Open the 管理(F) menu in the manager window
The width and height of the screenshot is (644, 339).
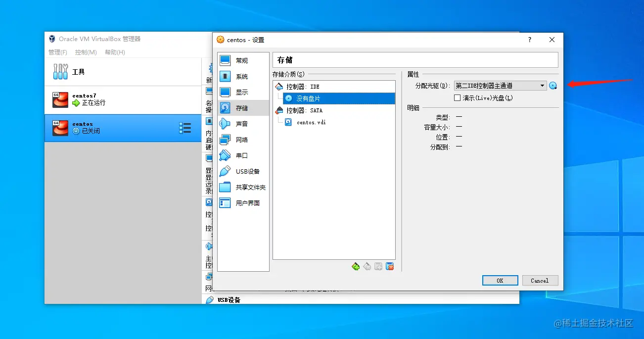coord(58,52)
